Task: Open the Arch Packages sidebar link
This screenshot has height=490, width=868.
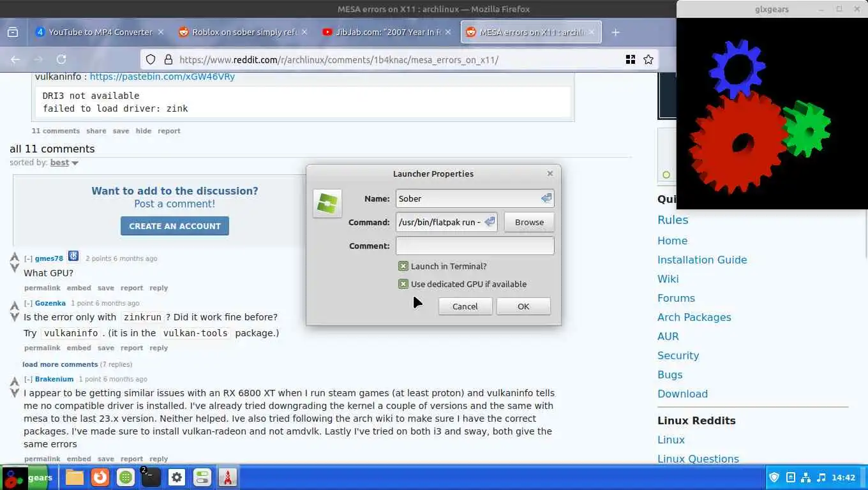Action: 694,317
